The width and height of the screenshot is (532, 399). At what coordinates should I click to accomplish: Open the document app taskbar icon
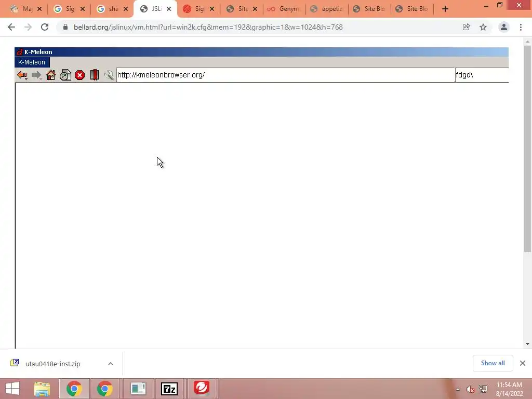point(138,389)
